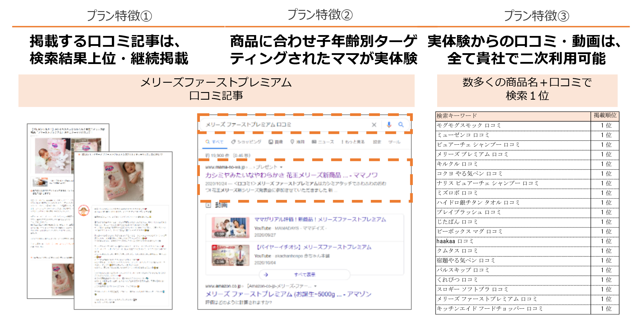644x325 pixels.
Task: Click the voice search microphone icon
Action: click(x=389, y=125)
